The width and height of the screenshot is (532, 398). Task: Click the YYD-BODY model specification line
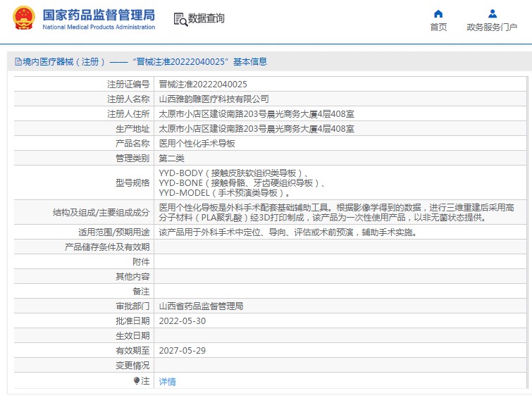(233, 173)
